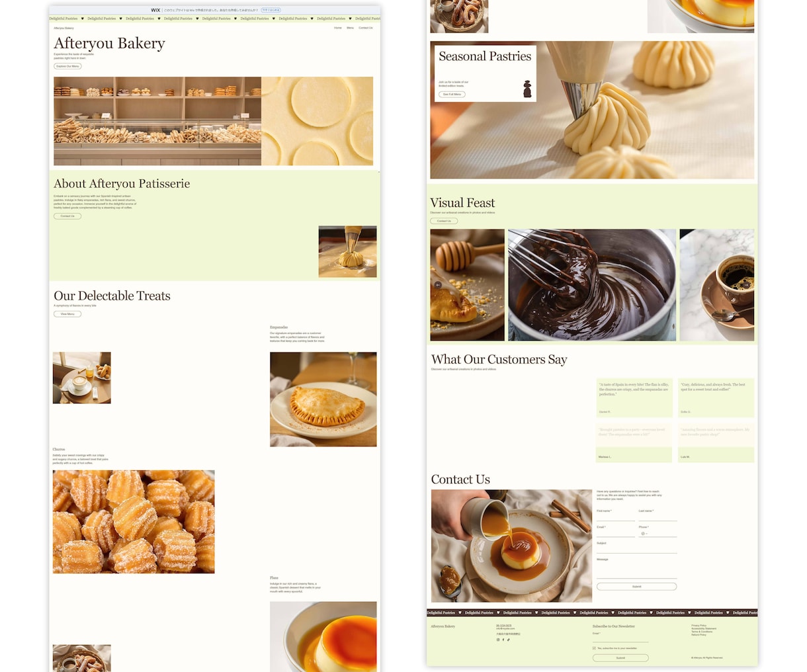Click the View Menu button
The height and width of the screenshot is (672, 807).
[x=67, y=314]
